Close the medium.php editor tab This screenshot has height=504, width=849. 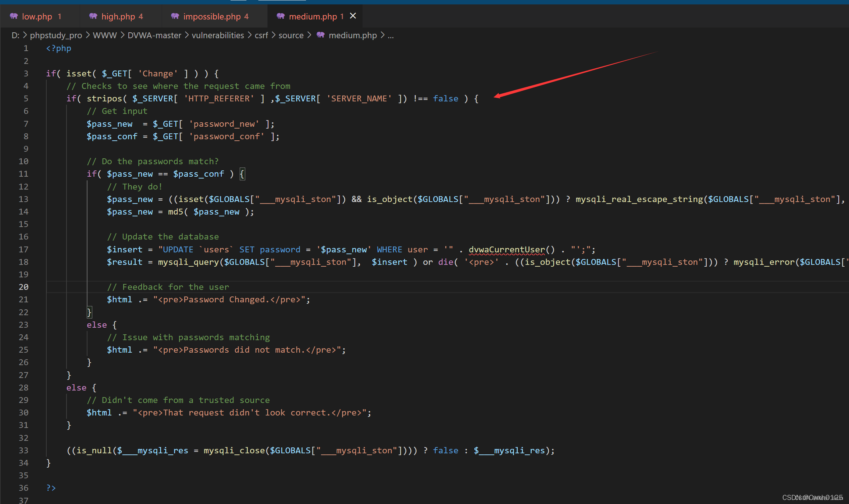[353, 16]
